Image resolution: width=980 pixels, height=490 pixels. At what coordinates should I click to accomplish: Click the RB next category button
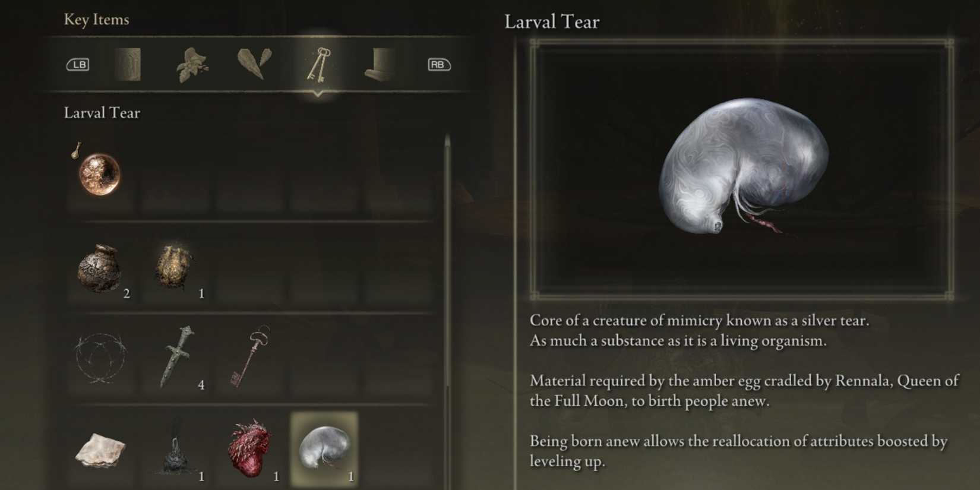coord(439,64)
